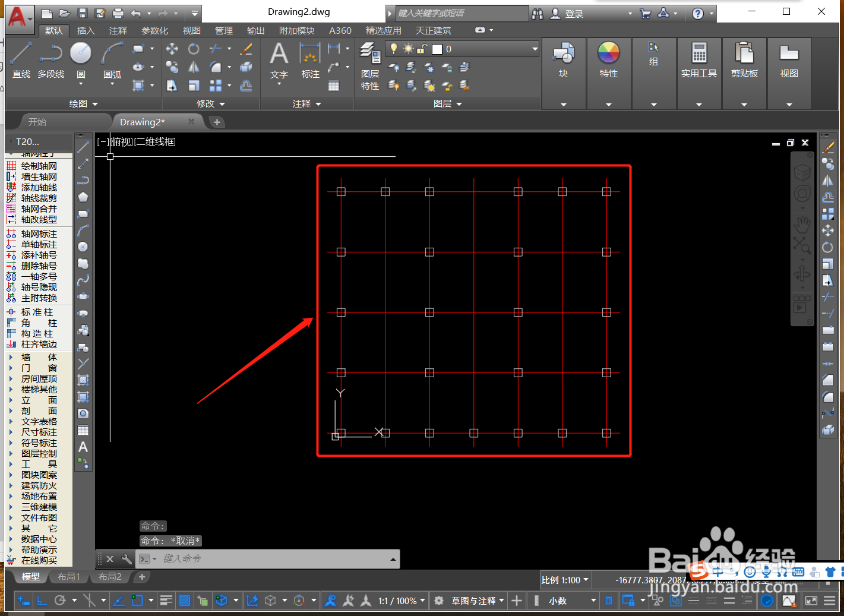This screenshot has height=616, width=844.
Task: Open the 小数 units dropdown
Action: (x=572, y=601)
